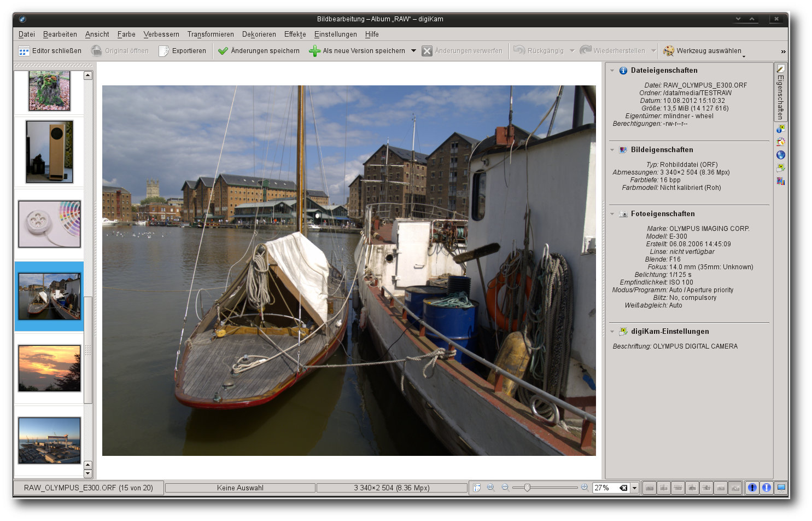The image size is (812, 521).
Task: Click the zoom slider handle
Action: click(x=527, y=488)
